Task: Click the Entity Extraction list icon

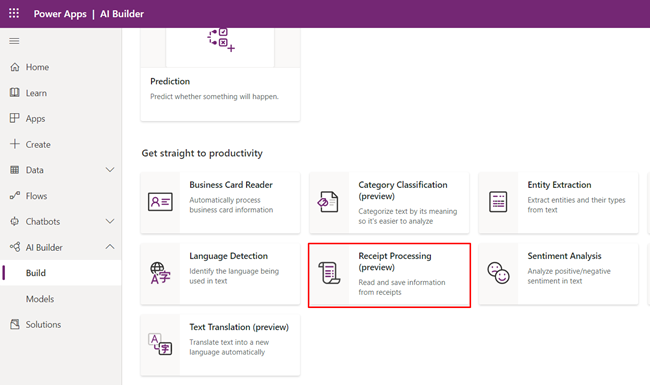Action: point(498,202)
